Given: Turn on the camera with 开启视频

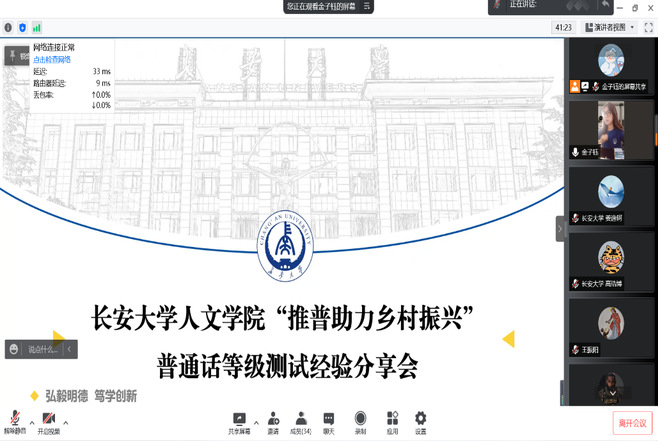Looking at the screenshot, I should [x=48, y=420].
